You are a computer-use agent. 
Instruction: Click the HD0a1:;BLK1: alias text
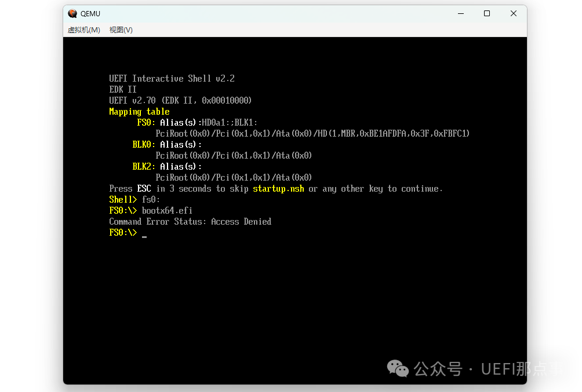[230, 123]
